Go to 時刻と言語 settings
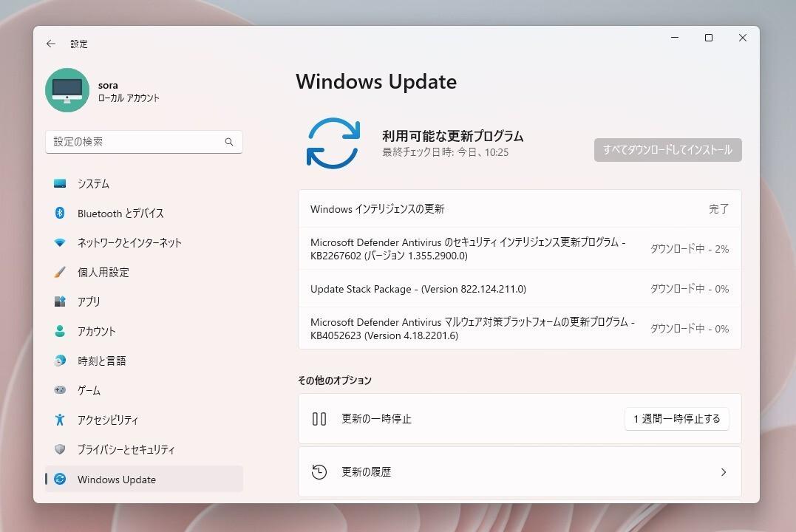The image size is (796, 532). pyautogui.click(x=144, y=361)
